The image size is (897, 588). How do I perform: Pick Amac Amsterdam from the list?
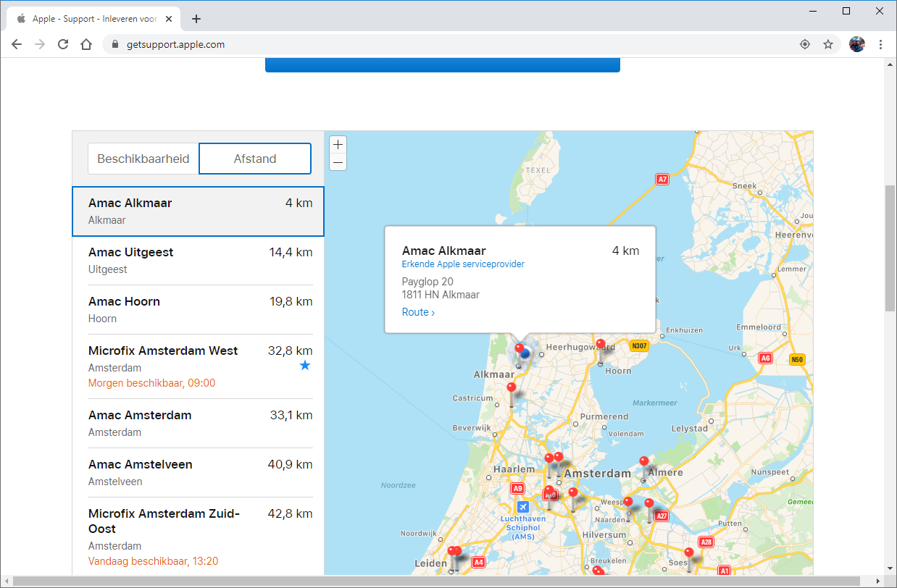[198, 424]
